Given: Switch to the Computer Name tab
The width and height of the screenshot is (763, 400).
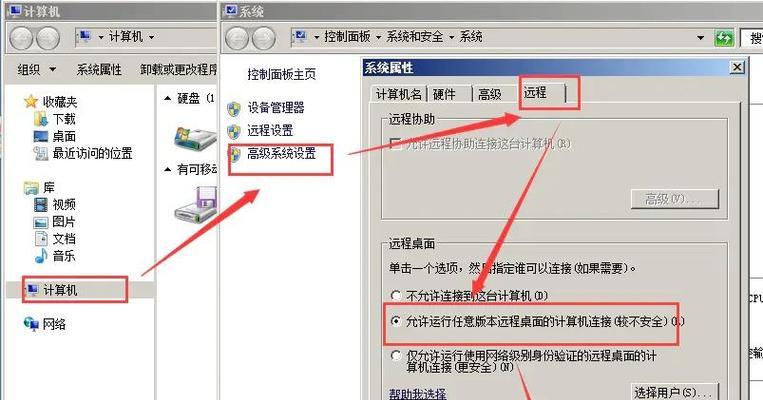Looking at the screenshot, I should (x=399, y=94).
